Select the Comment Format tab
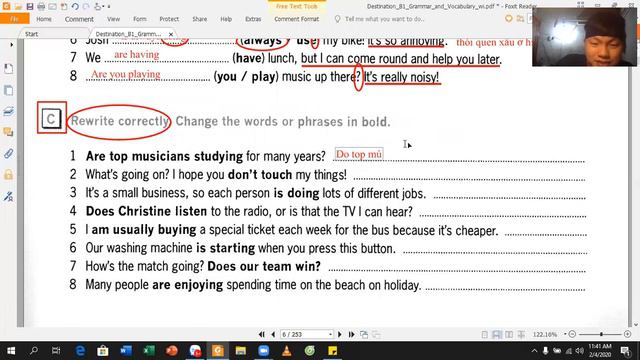 [x=296, y=19]
